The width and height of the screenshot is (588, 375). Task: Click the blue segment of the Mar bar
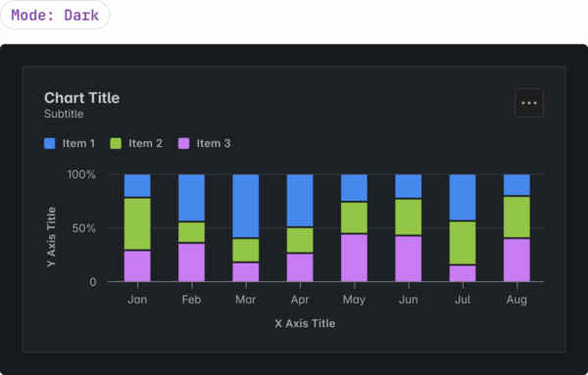tap(246, 206)
